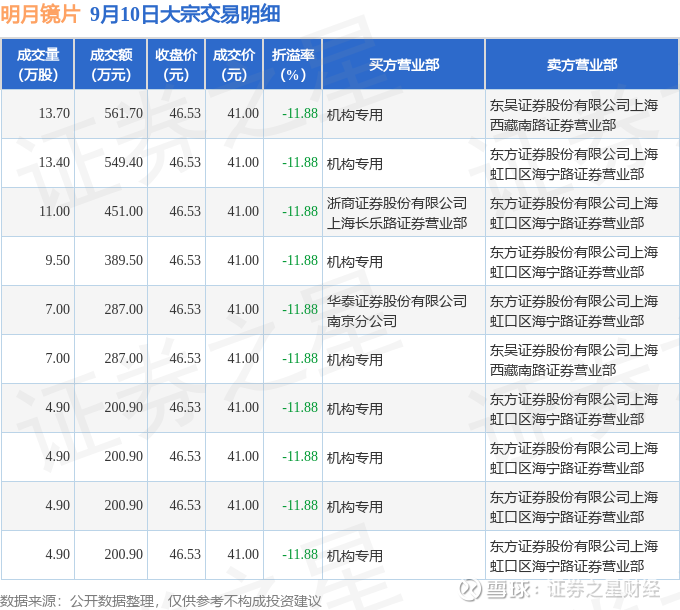Select the 成交价(元) column header

pyautogui.click(x=234, y=65)
